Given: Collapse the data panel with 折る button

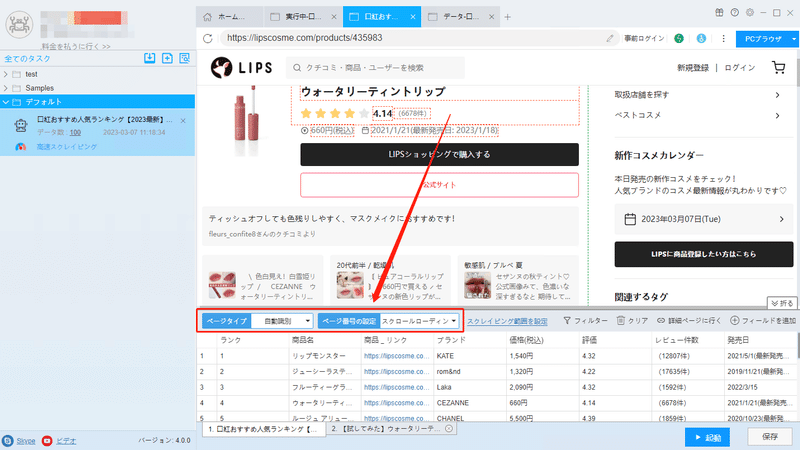Looking at the screenshot, I should [782, 303].
